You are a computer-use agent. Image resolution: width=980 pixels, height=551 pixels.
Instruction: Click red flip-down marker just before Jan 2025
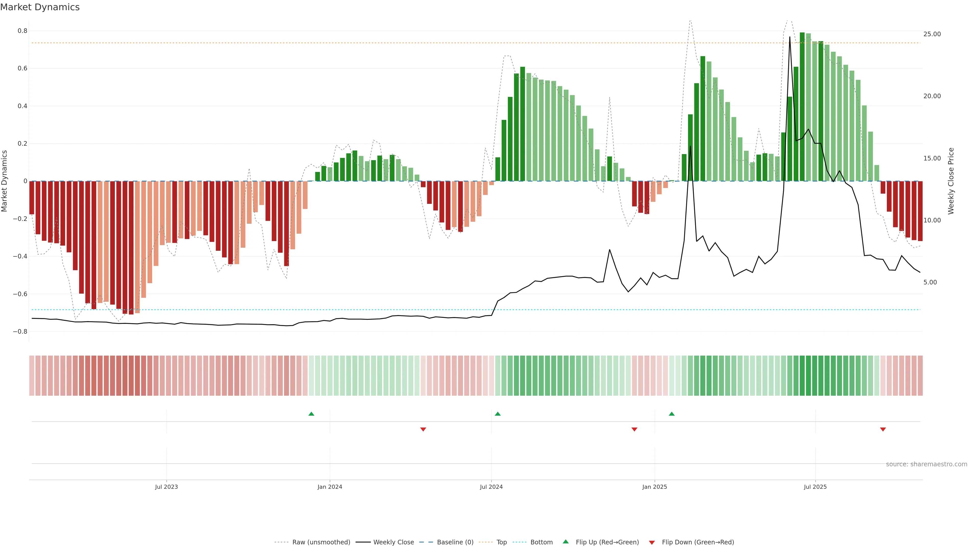[634, 429]
